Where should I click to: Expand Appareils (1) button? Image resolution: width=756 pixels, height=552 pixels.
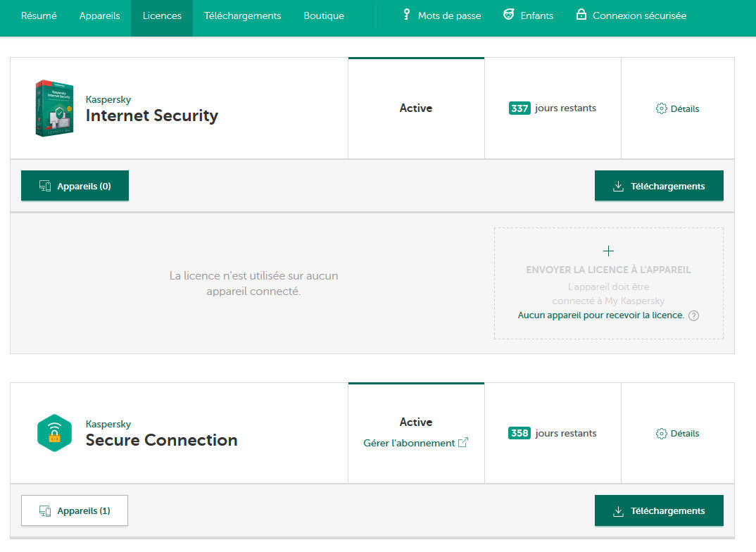(x=75, y=510)
